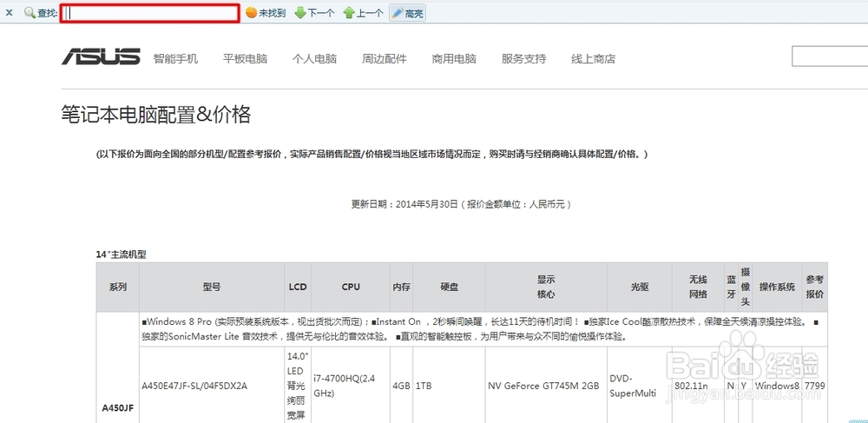This screenshot has width=868, height=423.
Task: Close the find bar with the X
Action: click(9, 13)
